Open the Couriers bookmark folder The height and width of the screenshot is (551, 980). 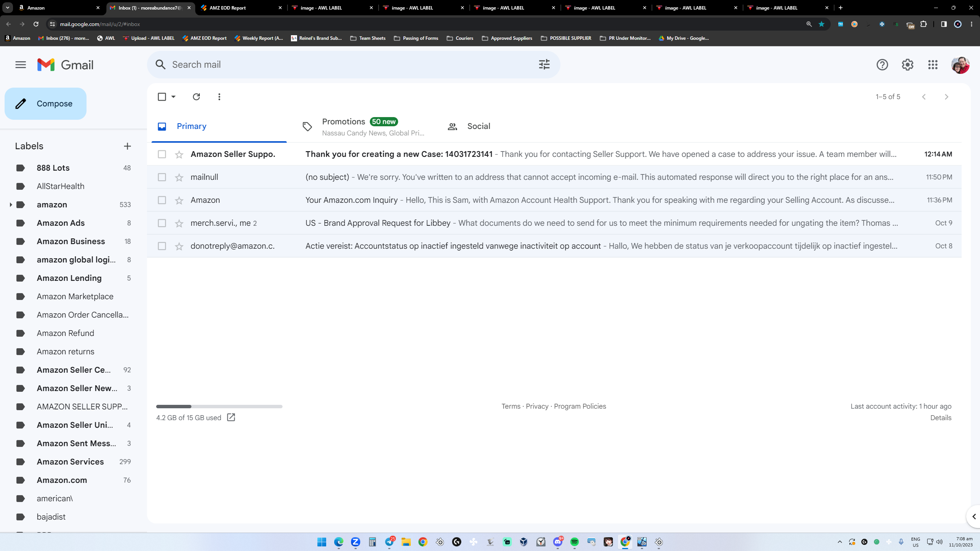(x=460, y=38)
